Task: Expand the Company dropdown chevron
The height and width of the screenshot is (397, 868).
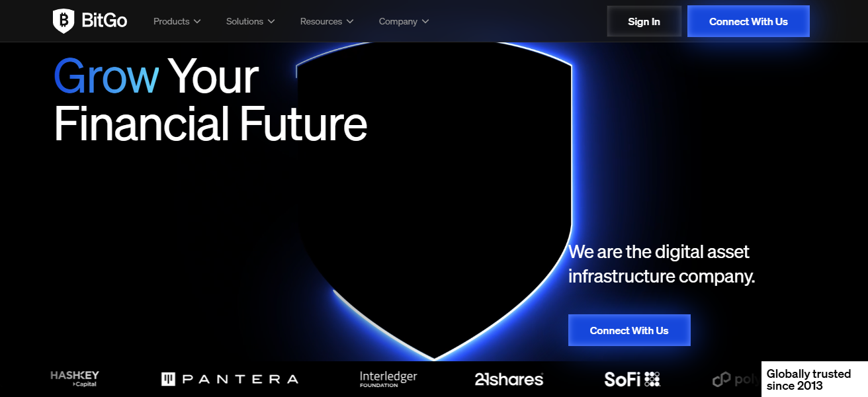Action: point(425,22)
